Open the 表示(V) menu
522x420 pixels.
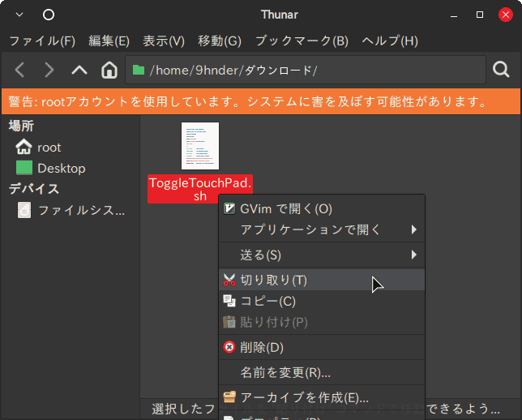[x=164, y=41]
